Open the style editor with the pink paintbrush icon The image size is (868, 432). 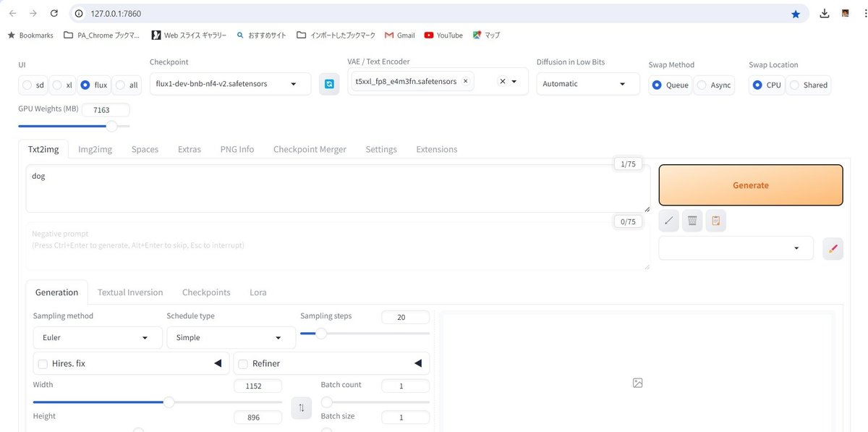tap(833, 248)
